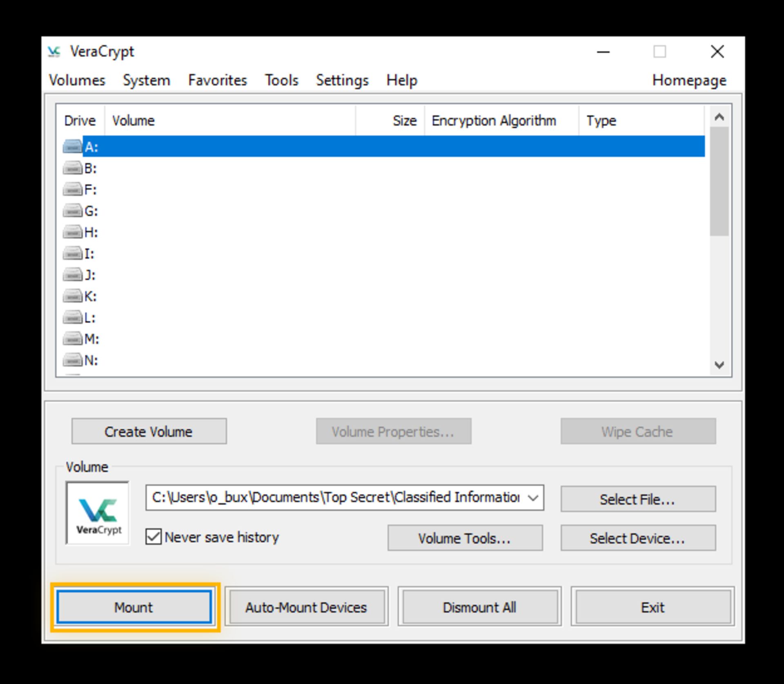Click the Select Device... button
This screenshot has width=784, height=684.
[638, 538]
